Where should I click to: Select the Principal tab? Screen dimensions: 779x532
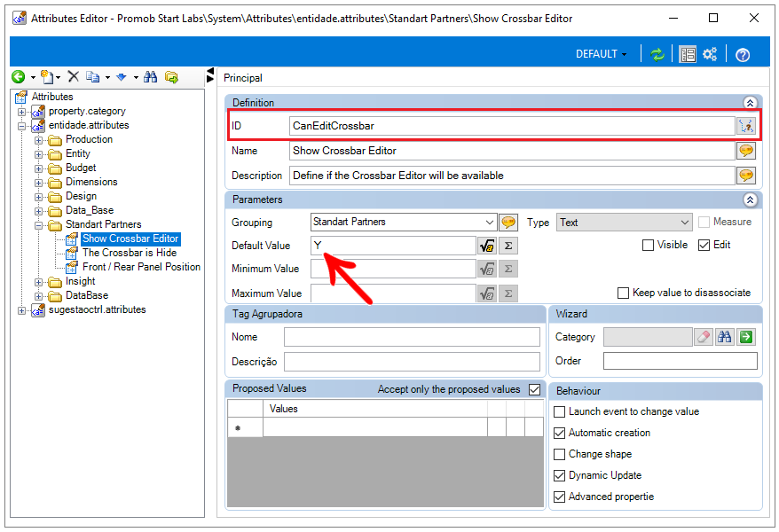[243, 78]
